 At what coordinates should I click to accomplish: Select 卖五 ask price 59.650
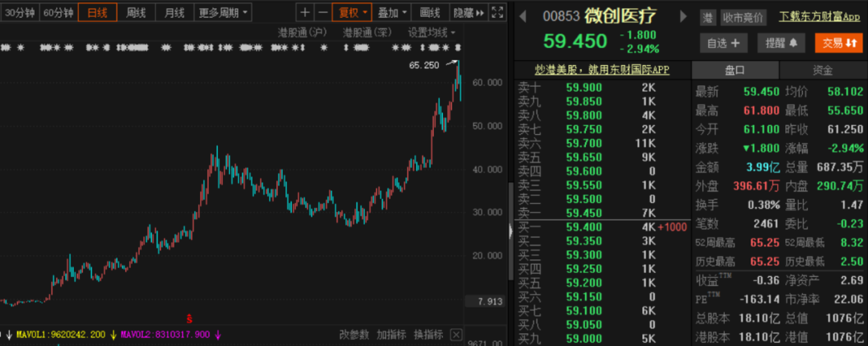[x=583, y=157]
